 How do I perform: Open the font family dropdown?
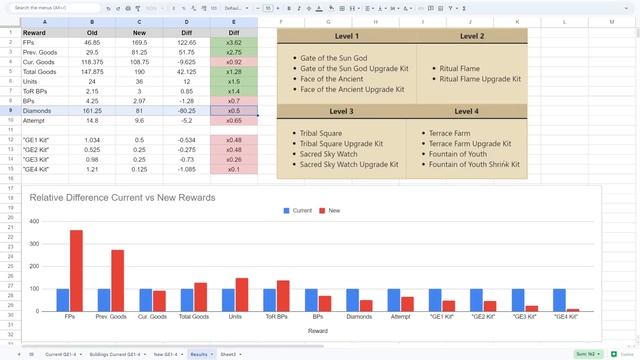point(236,8)
